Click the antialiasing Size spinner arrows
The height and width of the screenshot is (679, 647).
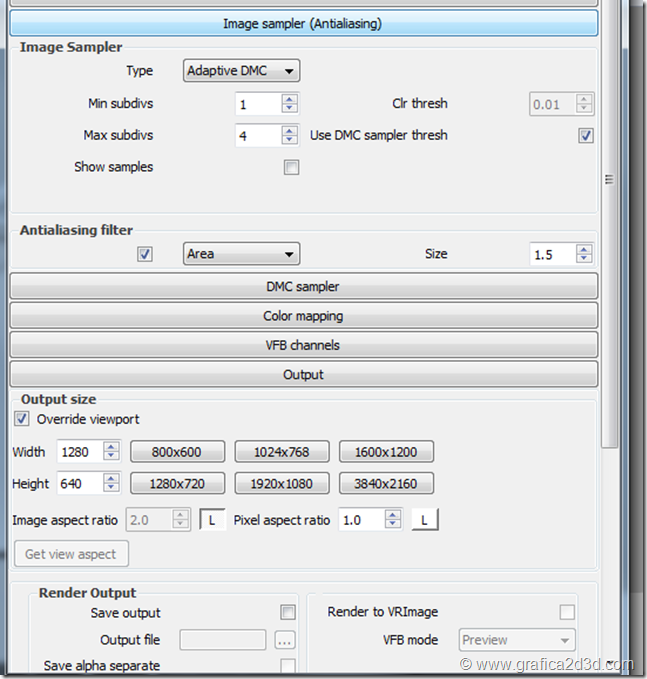584,254
